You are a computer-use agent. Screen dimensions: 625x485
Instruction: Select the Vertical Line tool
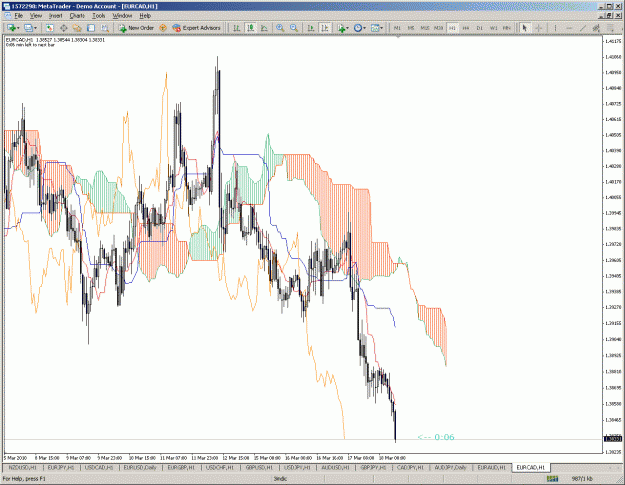point(555,28)
